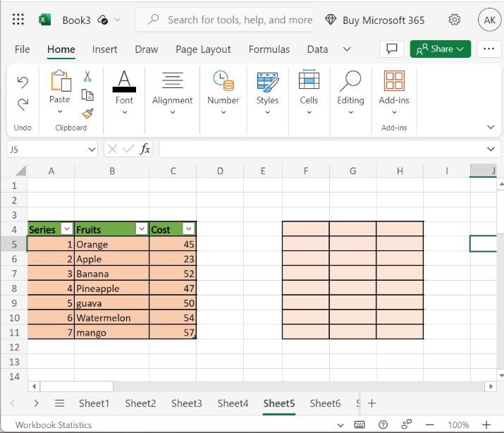This screenshot has height=433, width=504.
Task: Confirm formula entry with checkmark
Action: pos(128,150)
